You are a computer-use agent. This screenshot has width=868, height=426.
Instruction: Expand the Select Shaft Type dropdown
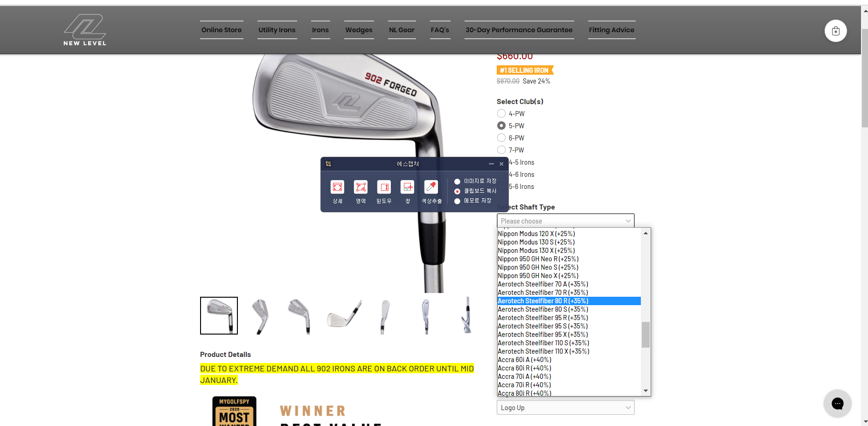(565, 221)
